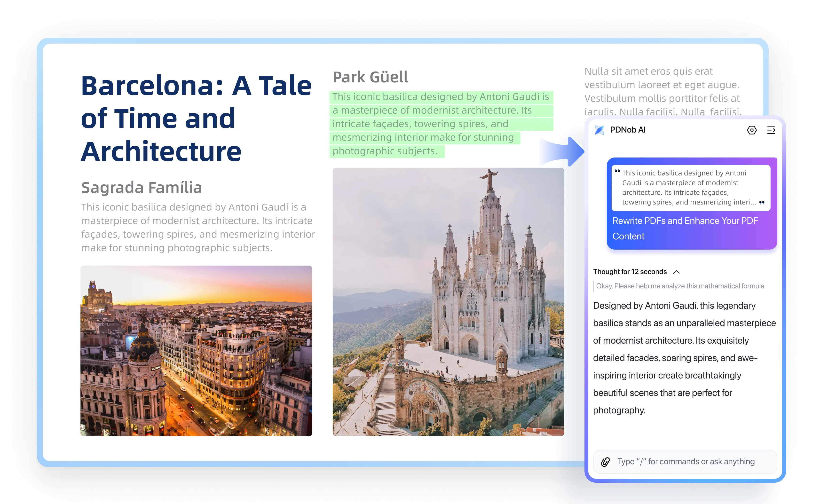Type in the 'ask anything' command field
The image size is (820, 504).
click(x=686, y=462)
